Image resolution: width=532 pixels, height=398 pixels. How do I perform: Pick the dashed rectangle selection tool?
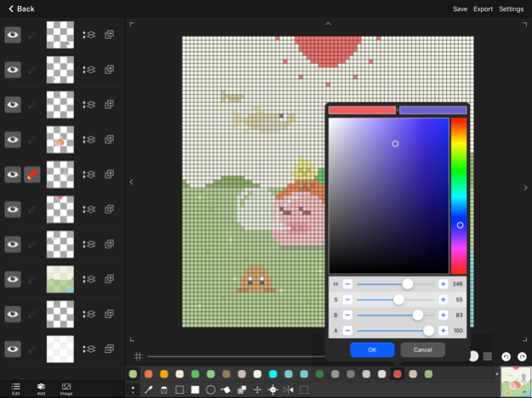(304, 389)
